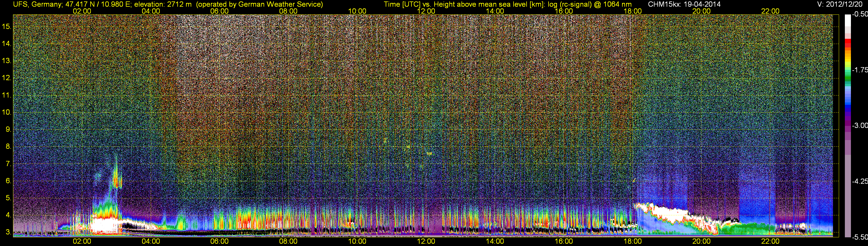The width and height of the screenshot is (868, 246).
Task: Click the '5.' km height axis label
Action: point(8,198)
